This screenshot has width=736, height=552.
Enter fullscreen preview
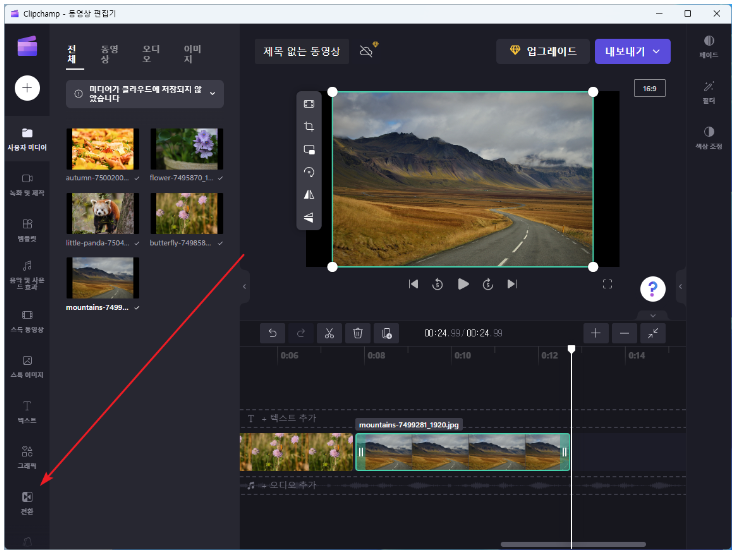point(607,284)
